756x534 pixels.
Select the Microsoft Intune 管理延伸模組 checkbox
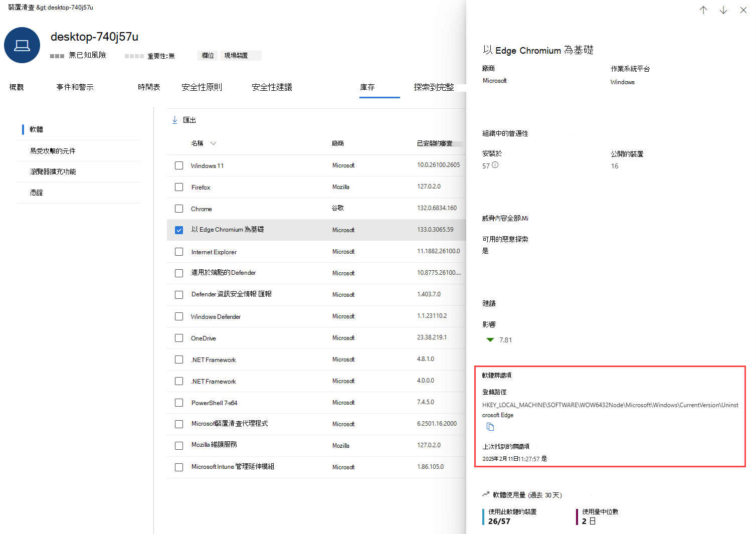179,467
